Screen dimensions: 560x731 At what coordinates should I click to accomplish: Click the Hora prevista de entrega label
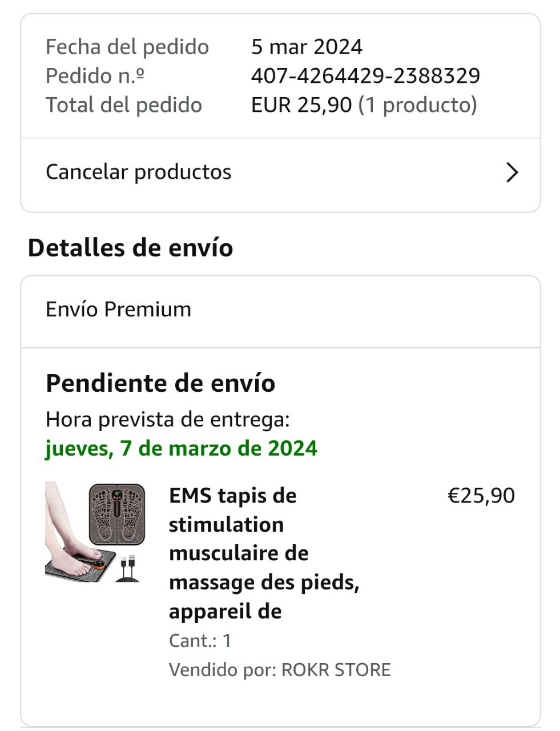pyautogui.click(x=168, y=420)
